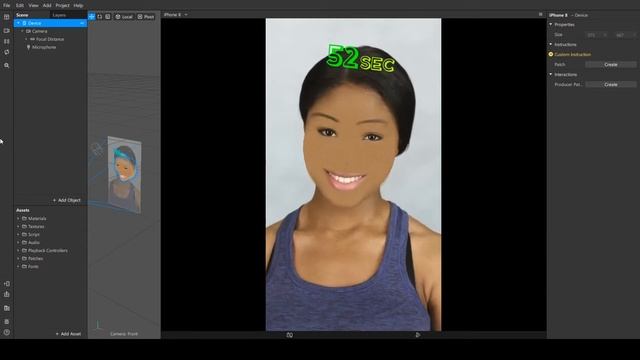The height and width of the screenshot is (360, 640).
Task: Select the scale manipulator tool
Action: (108, 16)
